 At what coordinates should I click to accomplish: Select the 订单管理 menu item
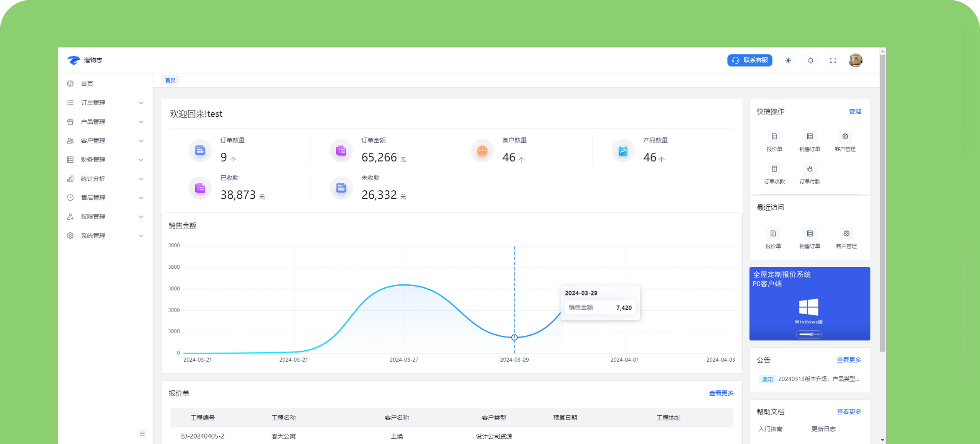click(x=105, y=103)
